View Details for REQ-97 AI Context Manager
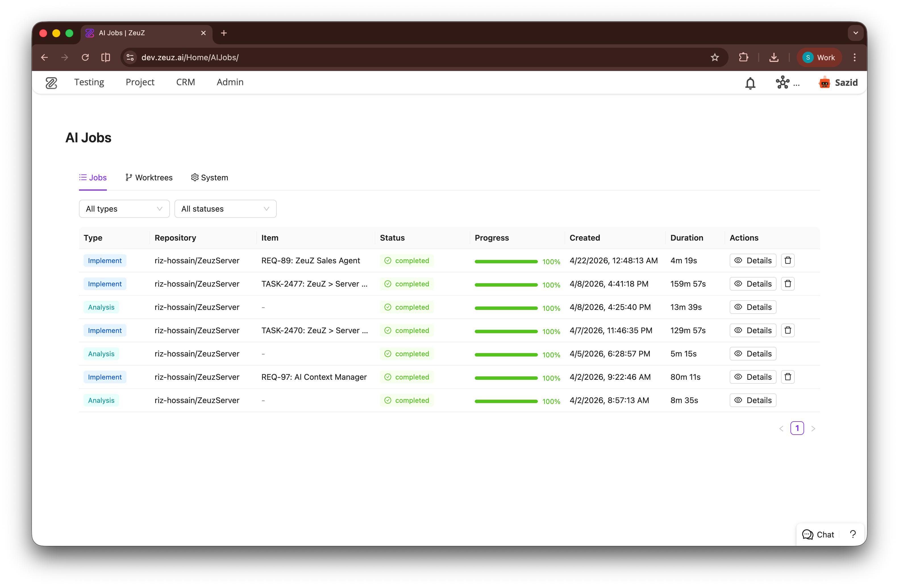The height and width of the screenshot is (588, 899). pyautogui.click(x=753, y=377)
